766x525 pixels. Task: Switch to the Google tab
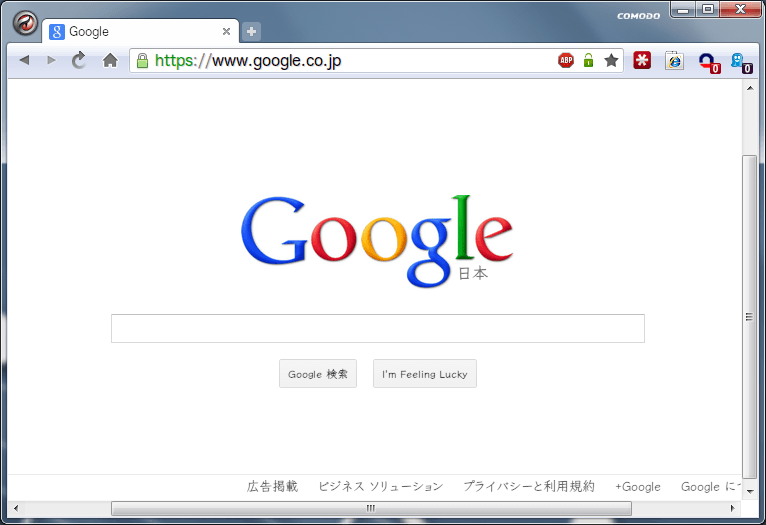[x=140, y=32]
